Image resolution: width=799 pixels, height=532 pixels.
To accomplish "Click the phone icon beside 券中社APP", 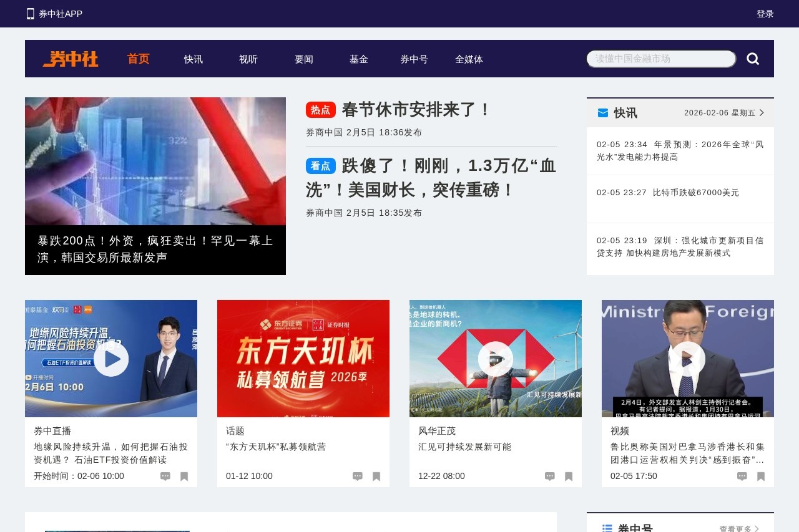I will click(x=30, y=14).
